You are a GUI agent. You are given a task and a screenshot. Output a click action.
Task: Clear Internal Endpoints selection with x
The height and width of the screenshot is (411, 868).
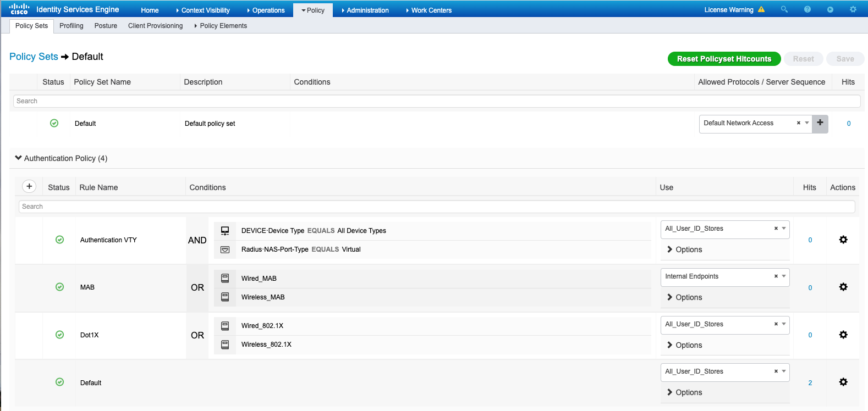(x=776, y=276)
